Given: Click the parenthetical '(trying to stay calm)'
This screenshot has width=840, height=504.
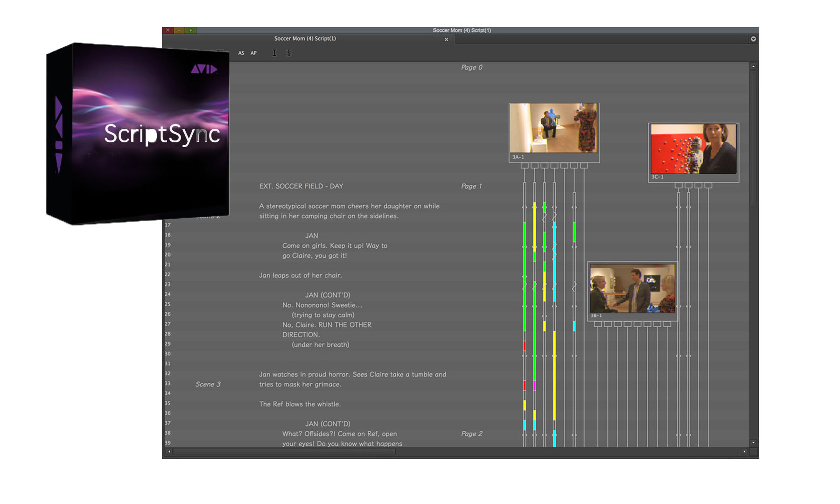Looking at the screenshot, I should coord(323,315).
